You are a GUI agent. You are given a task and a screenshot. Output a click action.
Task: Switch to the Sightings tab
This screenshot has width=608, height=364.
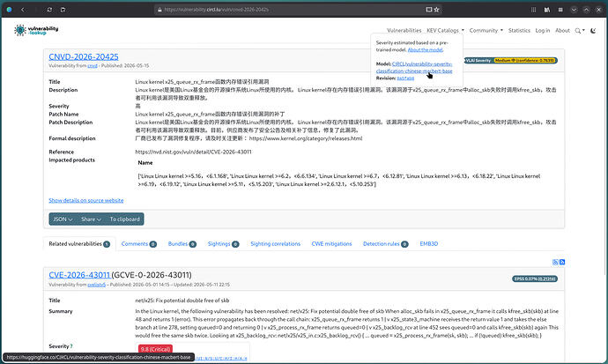click(x=223, y=244)
